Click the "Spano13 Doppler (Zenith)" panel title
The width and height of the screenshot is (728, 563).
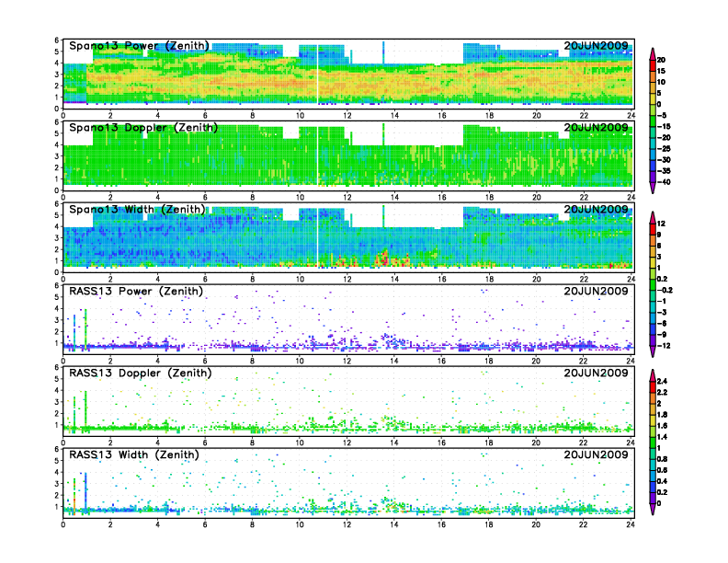(x=143, y=128)
